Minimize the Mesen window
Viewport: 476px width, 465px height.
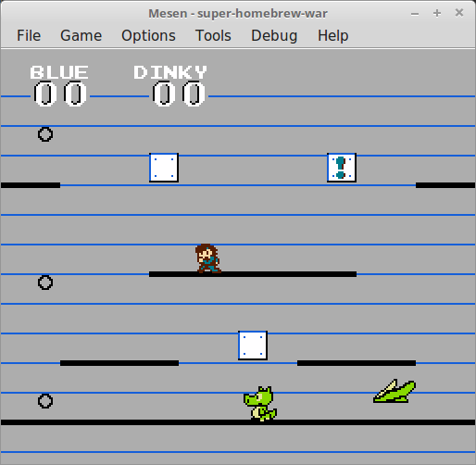(x=415, y=13)
